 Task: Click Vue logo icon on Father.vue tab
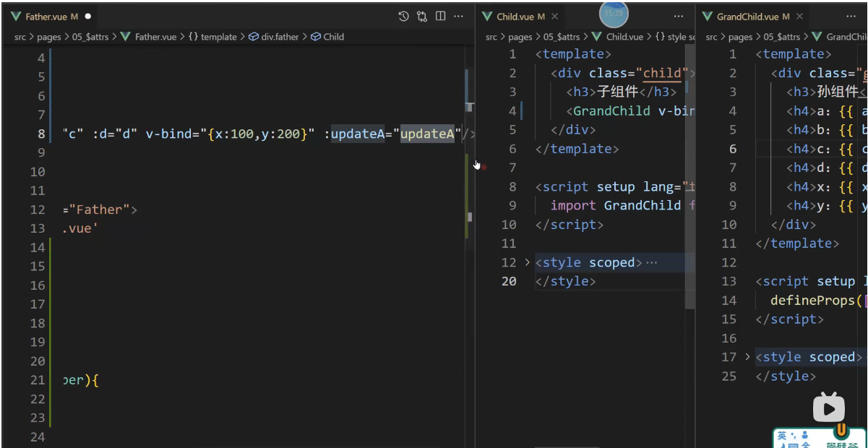[x=16, y=16]
